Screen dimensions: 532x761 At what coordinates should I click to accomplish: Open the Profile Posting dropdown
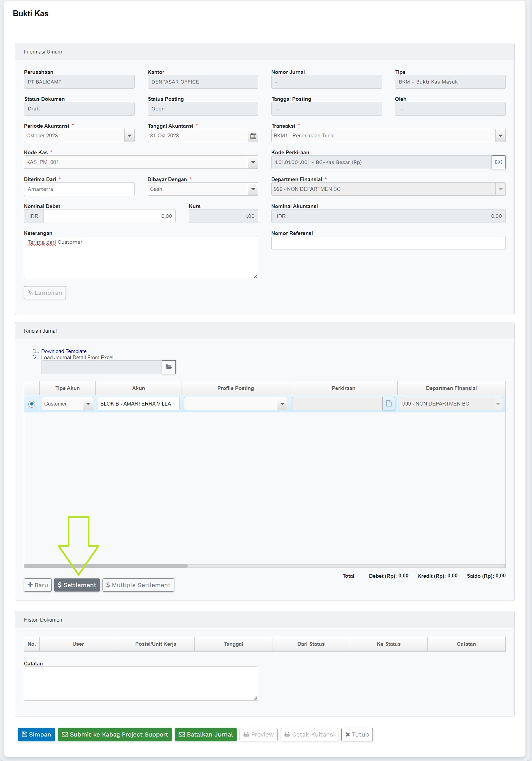pos(282,404)
